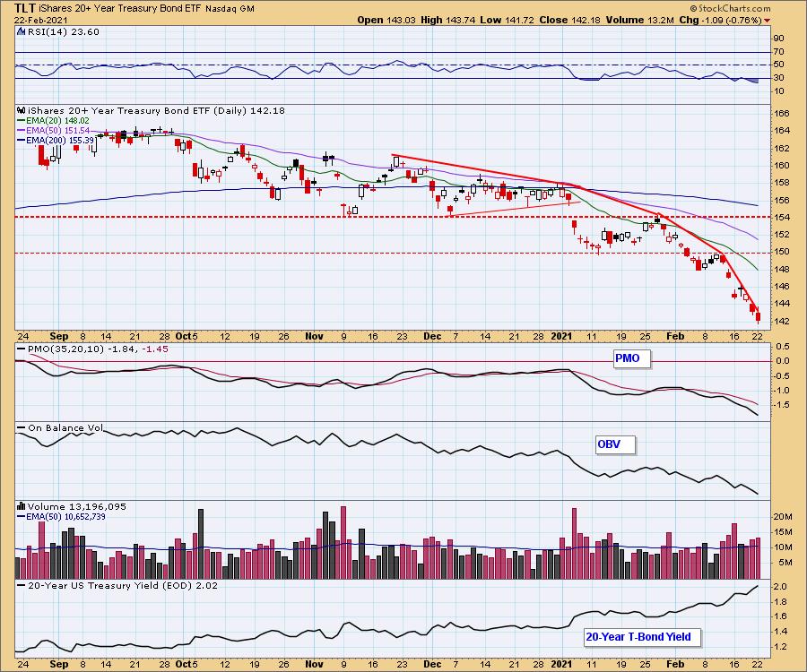The width and height of the screenshot is (807, 672).
Task: Click the candlestick icon next to the chart legend
Action: point(22,110)
